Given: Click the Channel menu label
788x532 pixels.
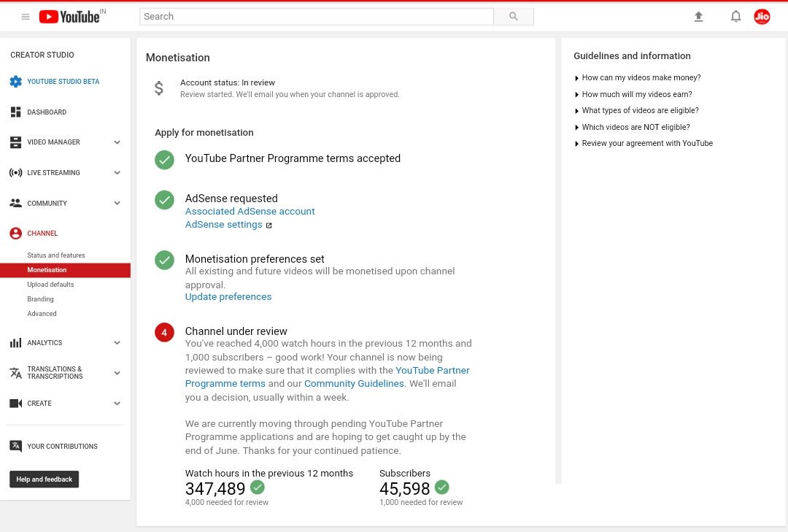Looking at the screenshot, I should click(x=42, y=234).
